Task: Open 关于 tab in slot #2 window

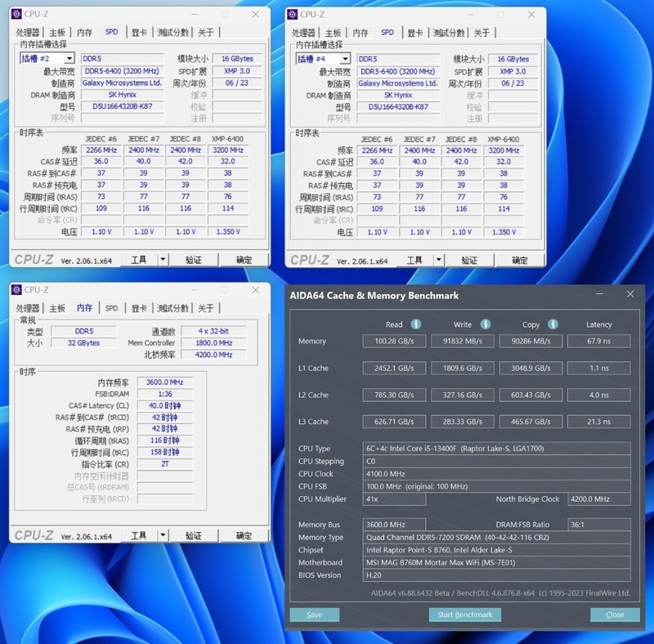Action: coord(206,33)
